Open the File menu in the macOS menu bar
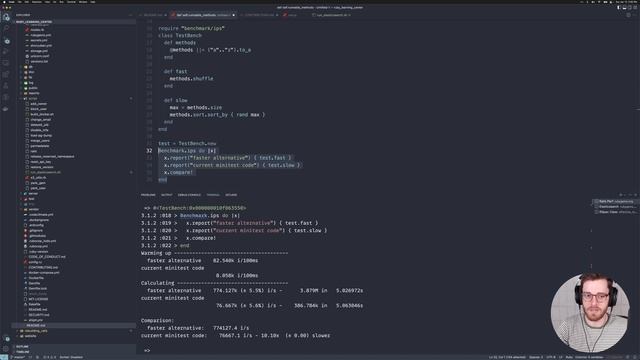640x360 pixels. tap(20, 2)
